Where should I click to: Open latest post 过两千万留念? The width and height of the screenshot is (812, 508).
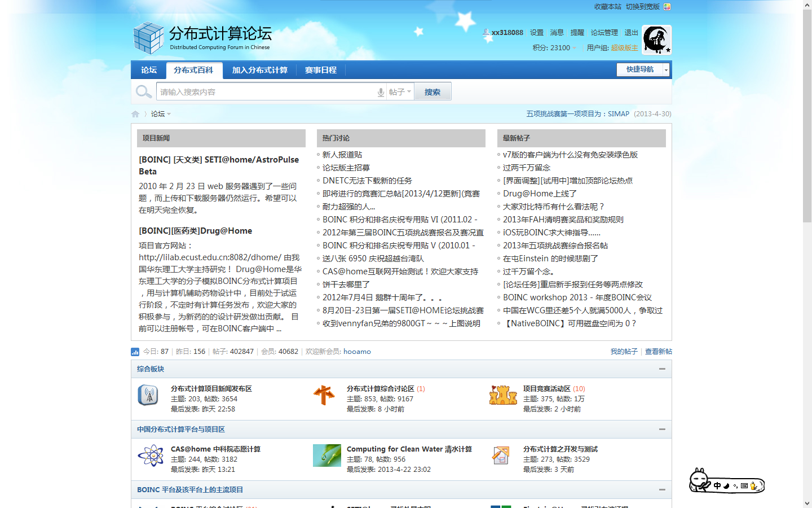tap(527, 168)
